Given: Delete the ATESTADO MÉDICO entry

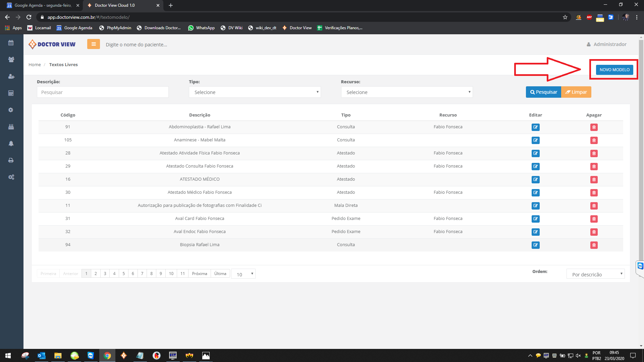Looking at the screenshot, I should click(594, 180).
